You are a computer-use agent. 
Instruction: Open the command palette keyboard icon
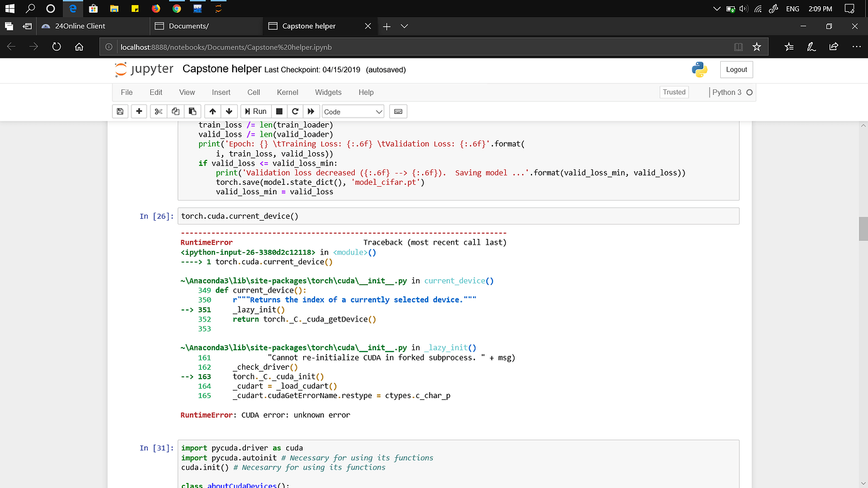click(x=398, y=111)
